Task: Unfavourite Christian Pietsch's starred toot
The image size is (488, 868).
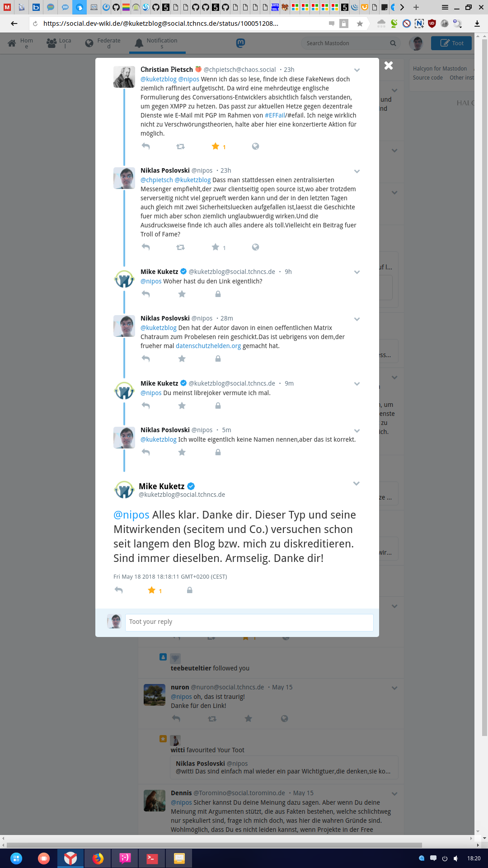Action: point(216,146)
